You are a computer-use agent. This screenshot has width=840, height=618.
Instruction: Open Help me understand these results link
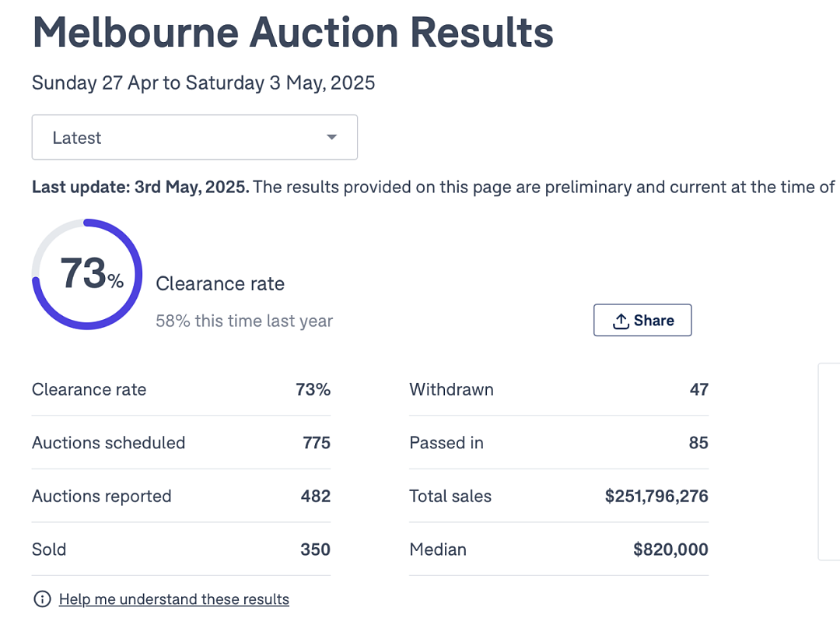(x=174, y=599)
